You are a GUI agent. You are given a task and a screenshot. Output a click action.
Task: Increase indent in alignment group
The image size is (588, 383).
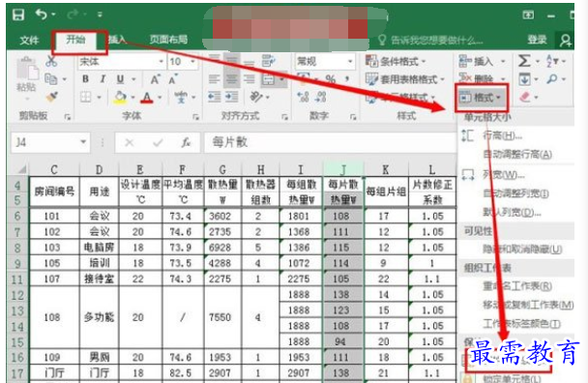tap(231, 97)
